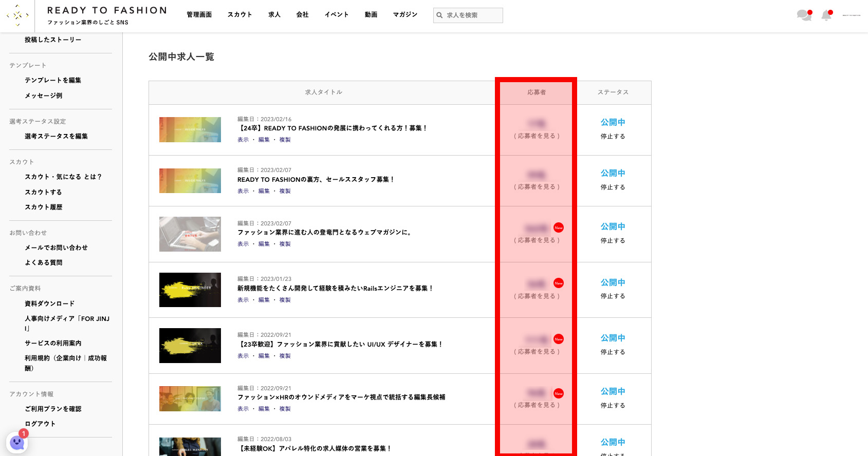
Task: Click the New badge on ウェブマガジン row
Action: click(559, 227)
